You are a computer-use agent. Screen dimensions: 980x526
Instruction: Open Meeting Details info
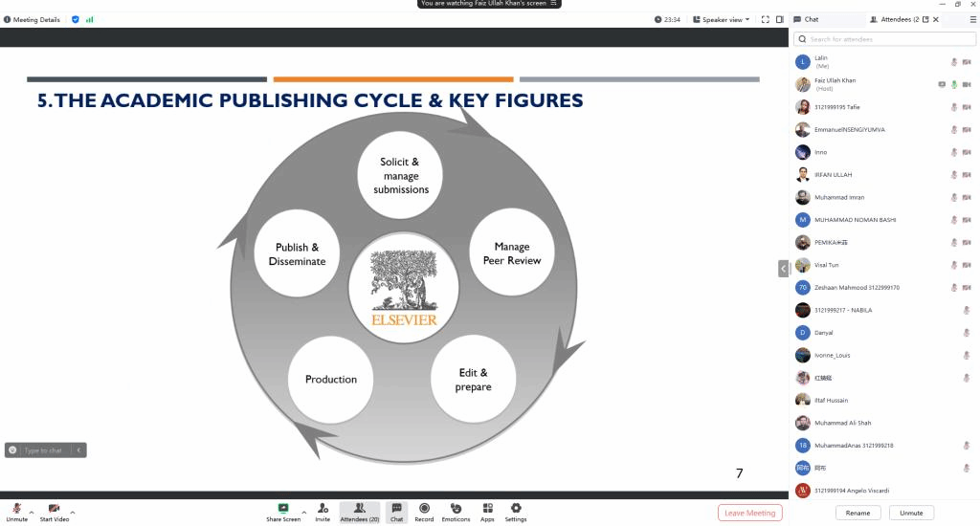pyautogui.click(x=32, y=19)
